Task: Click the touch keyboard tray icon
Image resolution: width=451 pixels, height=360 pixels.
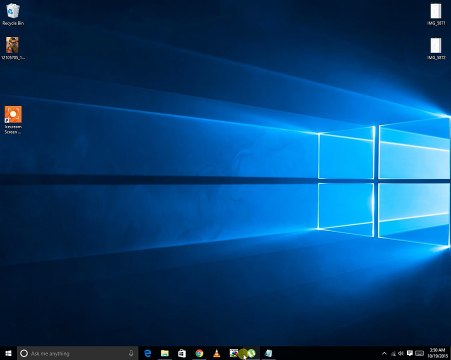Action: pyautogui.click(x=420, y=353)
